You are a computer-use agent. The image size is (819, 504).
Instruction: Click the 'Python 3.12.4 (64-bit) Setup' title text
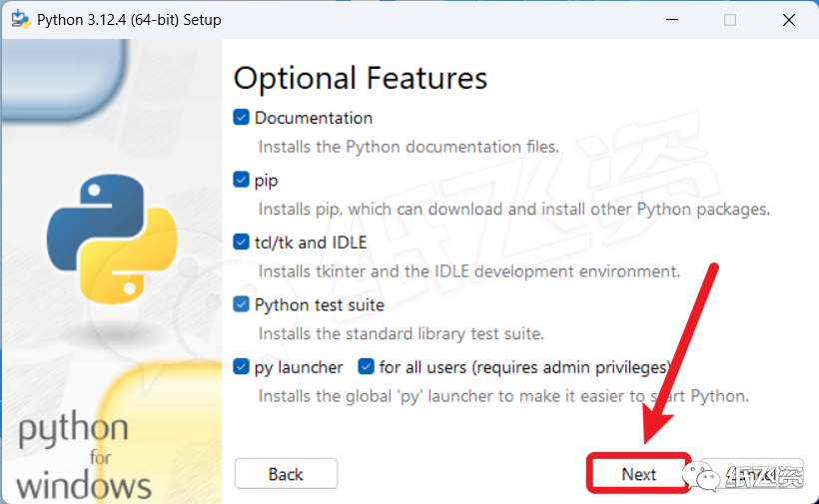coord(129,20)
